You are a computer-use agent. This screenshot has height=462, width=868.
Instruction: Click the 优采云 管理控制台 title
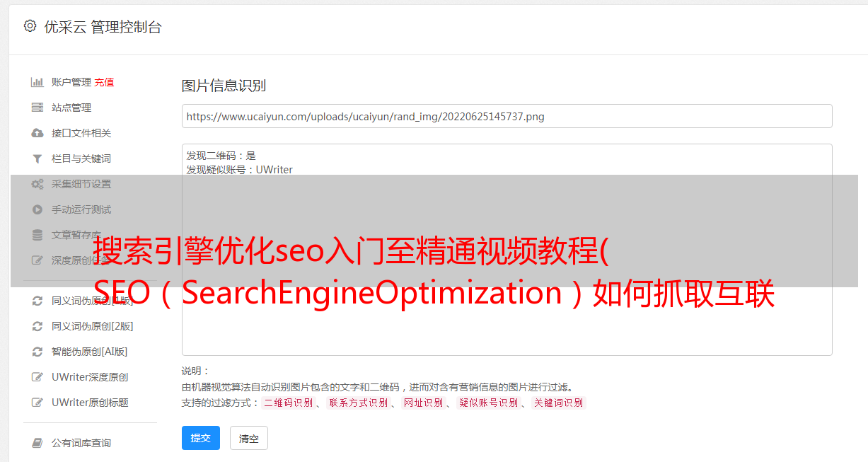tap(103, 27)
